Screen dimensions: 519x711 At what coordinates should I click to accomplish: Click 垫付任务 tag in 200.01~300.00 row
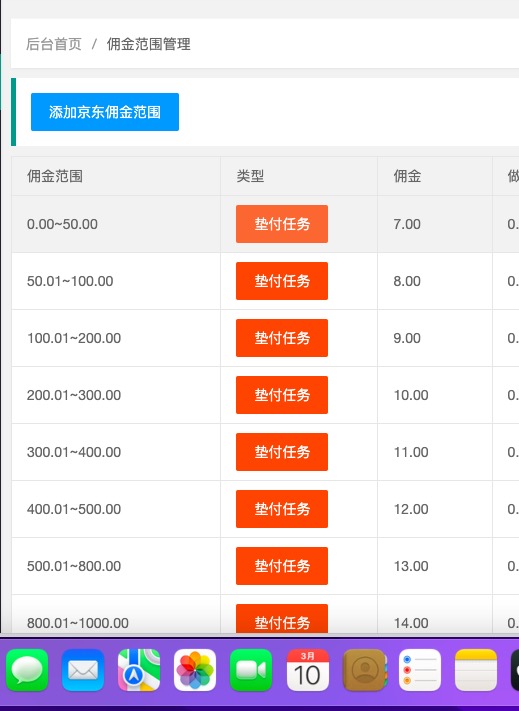(x=282, y=395)
